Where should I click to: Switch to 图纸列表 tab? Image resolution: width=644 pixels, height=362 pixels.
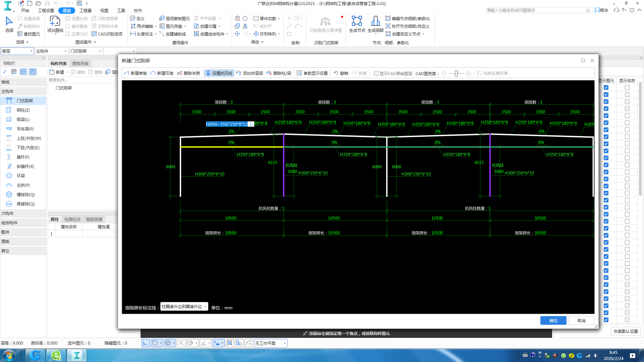[80, 63]
